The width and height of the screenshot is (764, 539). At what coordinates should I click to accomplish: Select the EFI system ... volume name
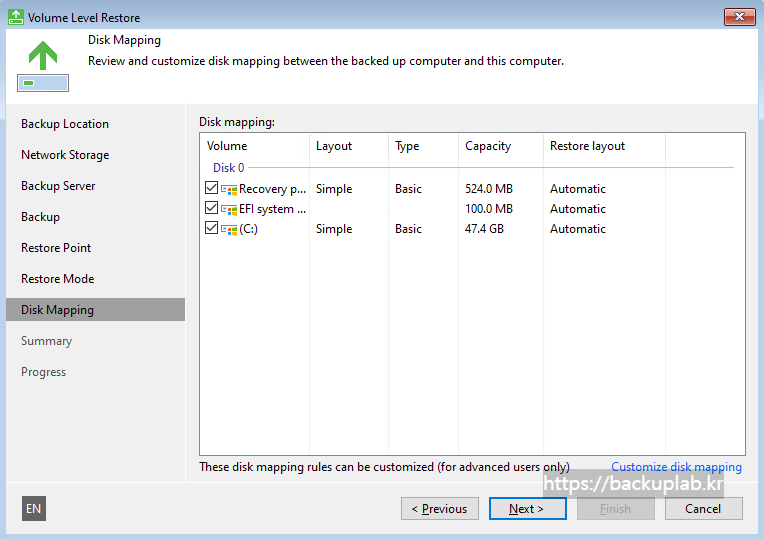tap(272, 209)
